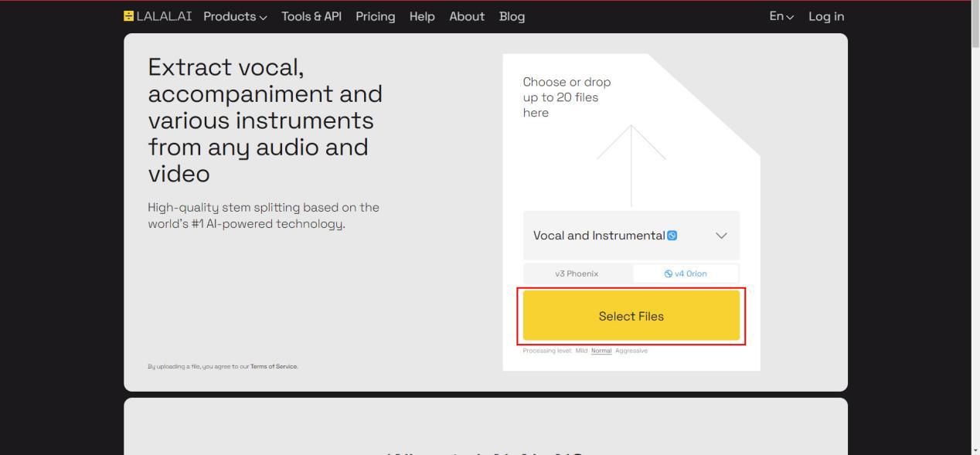Select the v4 Orion model
Viewport: 980px width, 455px height.
[x=686, y=273]
